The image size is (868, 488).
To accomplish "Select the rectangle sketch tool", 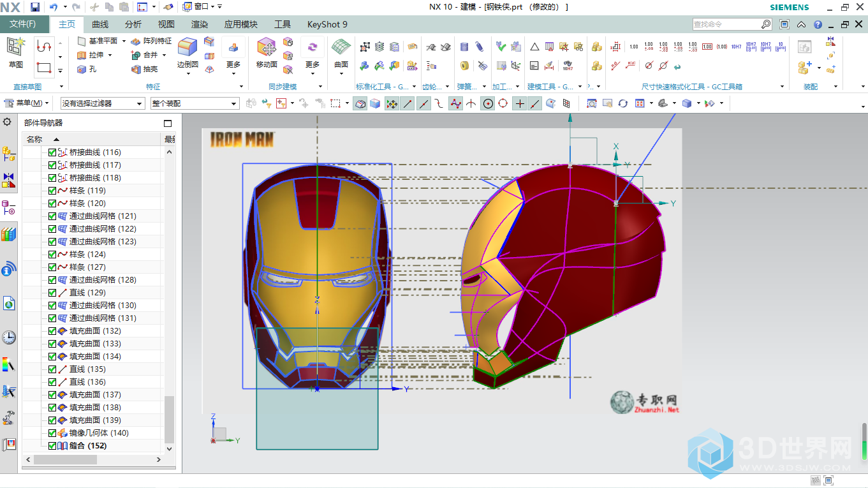I will click(44, 67).
